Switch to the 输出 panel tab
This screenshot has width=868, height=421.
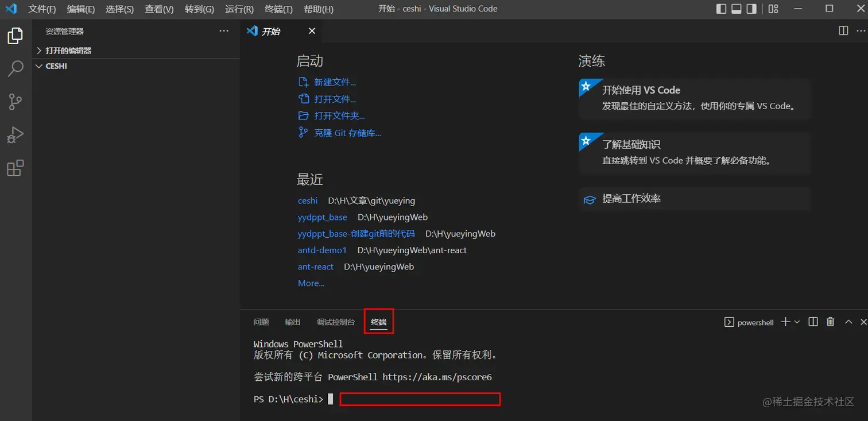coord(293,322)
